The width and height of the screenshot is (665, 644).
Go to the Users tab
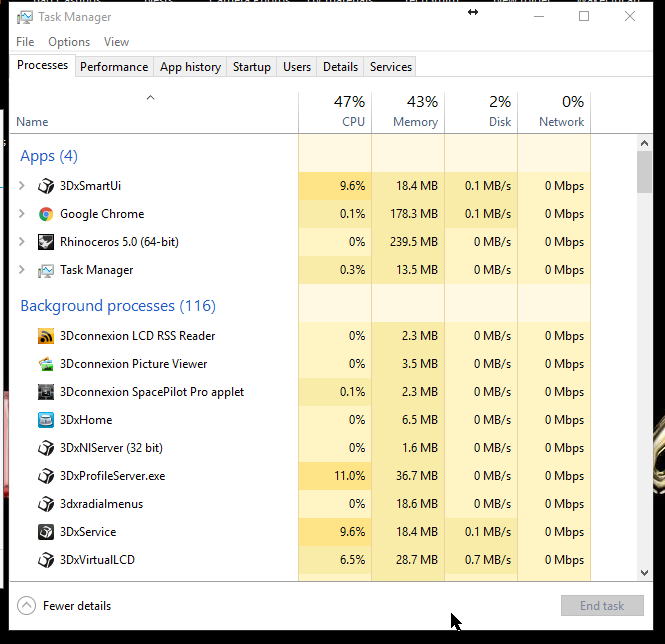[x=297, y=67]
